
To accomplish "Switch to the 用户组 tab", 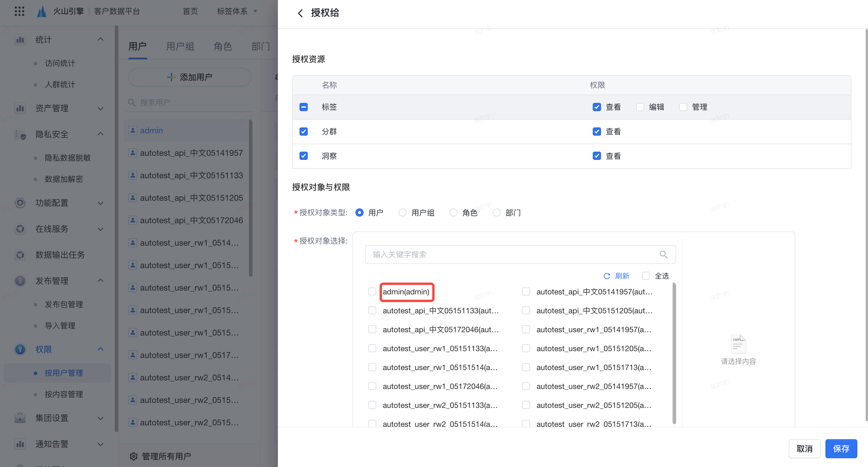I will (x=180, y=46).
